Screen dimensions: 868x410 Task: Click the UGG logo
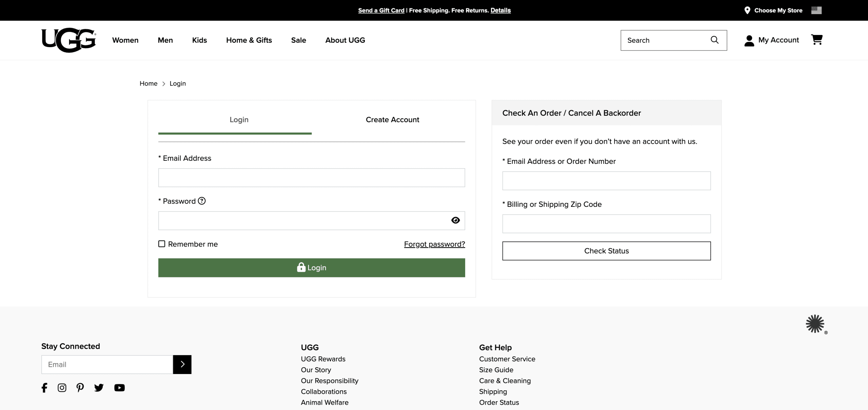tap(69, 40)
